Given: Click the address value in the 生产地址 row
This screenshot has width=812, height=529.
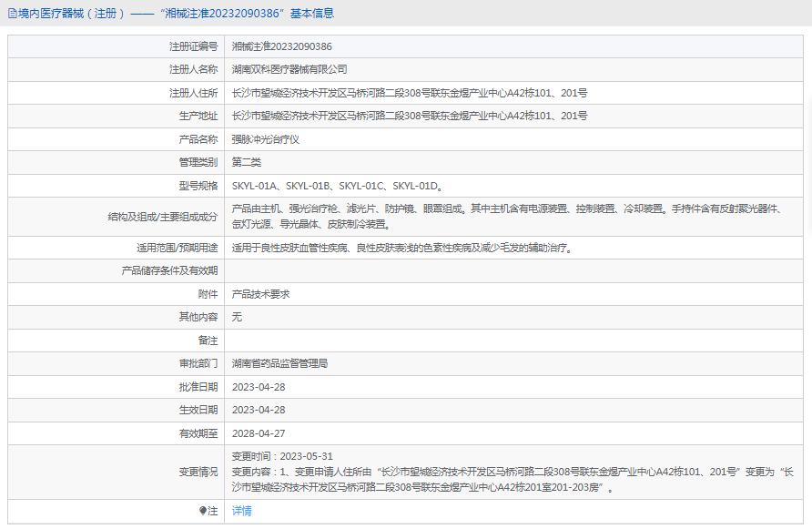Looking at the screenshot, I should [409, 116].
